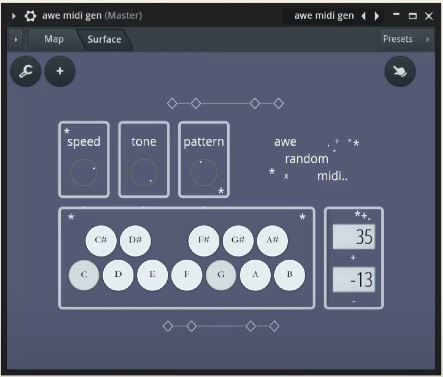Toggle the G# note button
The image size is (443, 377).
(238, 240)
